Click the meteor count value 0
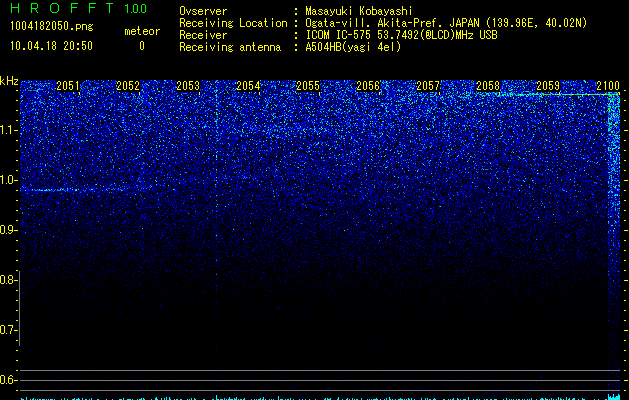 point(142,46)
